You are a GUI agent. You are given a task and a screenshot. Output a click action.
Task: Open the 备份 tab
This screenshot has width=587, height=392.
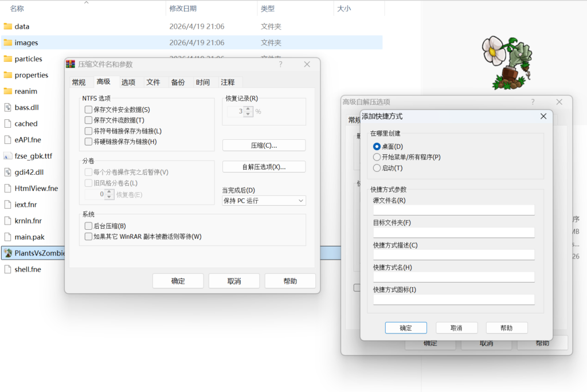[178, 83]
